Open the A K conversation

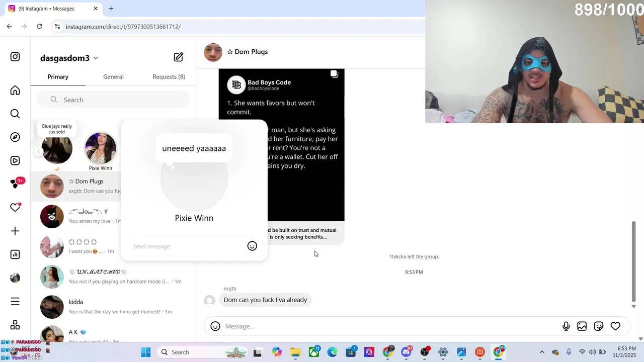point(113,333)
